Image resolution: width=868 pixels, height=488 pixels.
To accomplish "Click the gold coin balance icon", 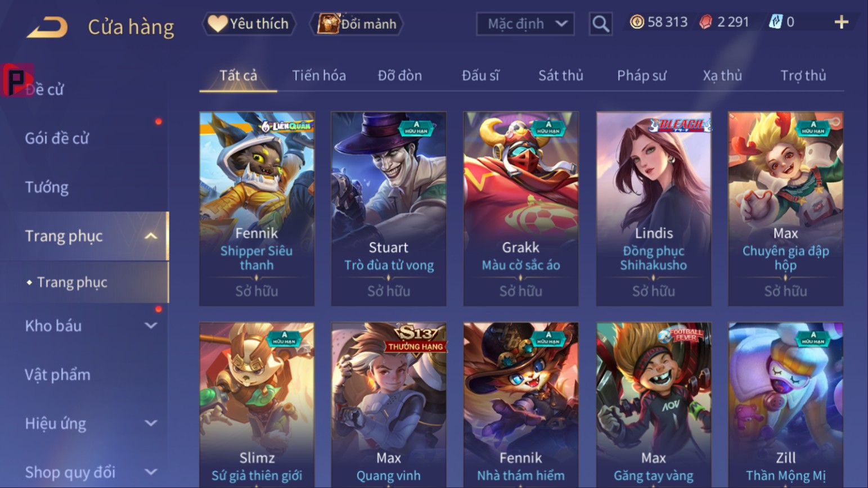I will click(x=637, y=22).
